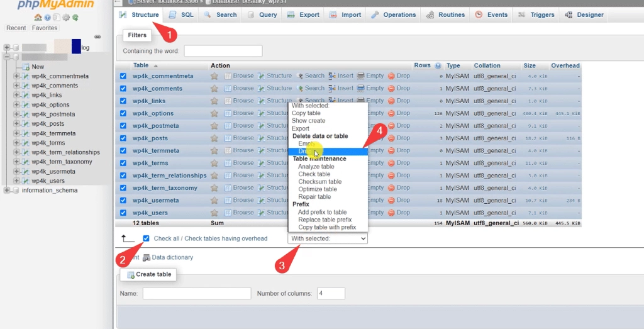Switch to the SQL tab
This screenshot has width=644, height=329.
click(x=181, y=15)
